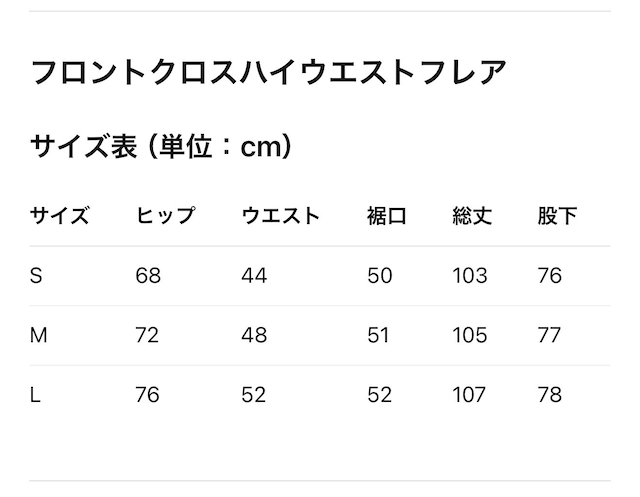The image size is (640, 497).
Task: Click total length value 107 in L row
Action: pos(470,395)
